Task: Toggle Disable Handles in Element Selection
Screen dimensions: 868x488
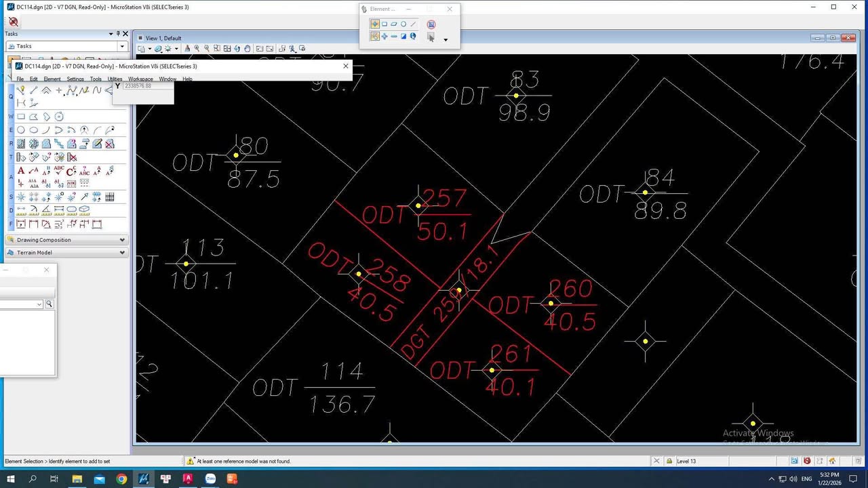Action: [x=431, y=24]
